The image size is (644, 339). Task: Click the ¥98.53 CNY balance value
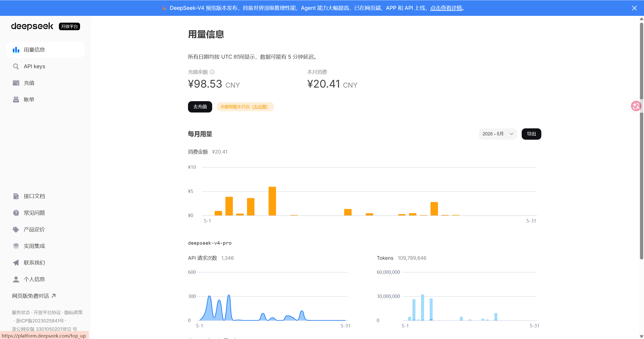pyautogui.click(x=214, y=84)
